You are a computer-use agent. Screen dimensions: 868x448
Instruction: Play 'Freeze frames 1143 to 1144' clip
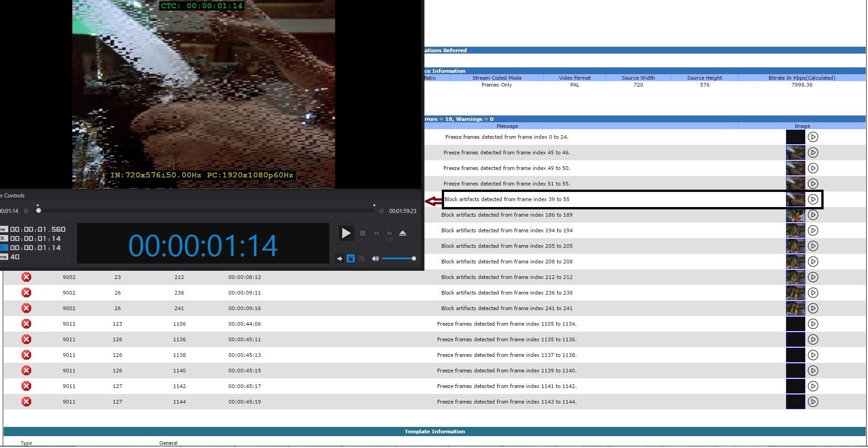click(813, 402)
